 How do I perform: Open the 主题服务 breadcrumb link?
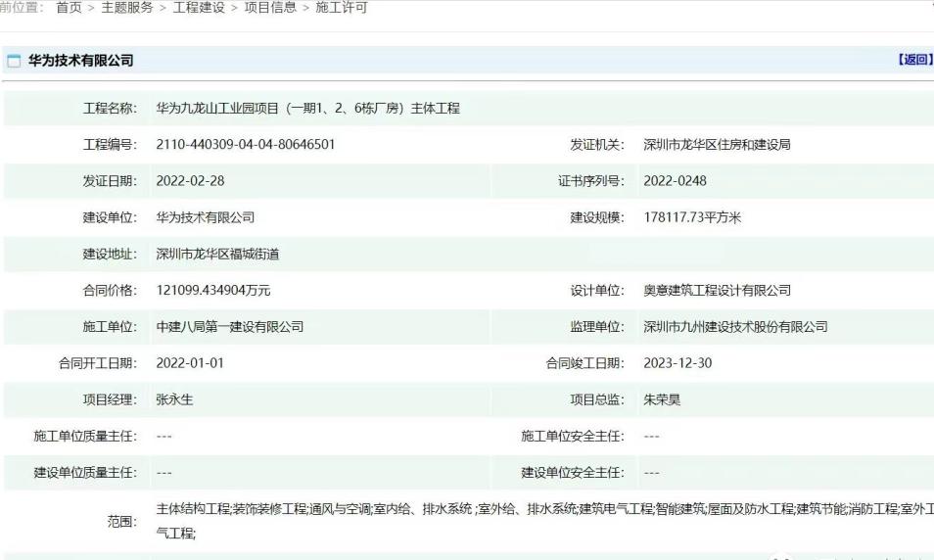pos(127,8)
